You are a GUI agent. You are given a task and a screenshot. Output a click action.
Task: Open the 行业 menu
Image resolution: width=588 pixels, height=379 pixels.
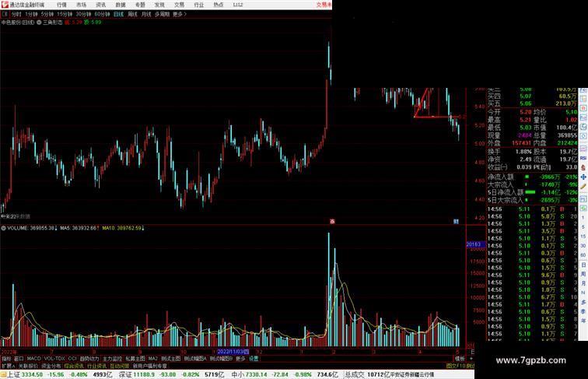pyautogui.click(x=199, y=5)
